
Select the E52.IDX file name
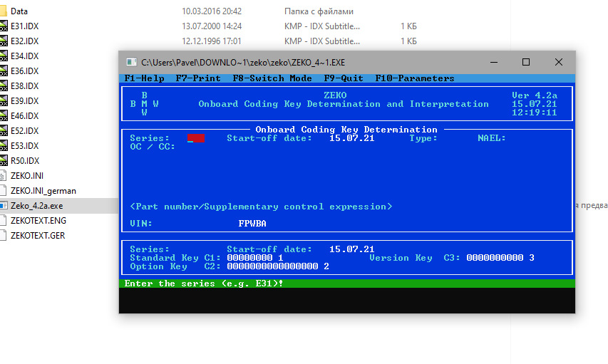click(x=24, y=131)
